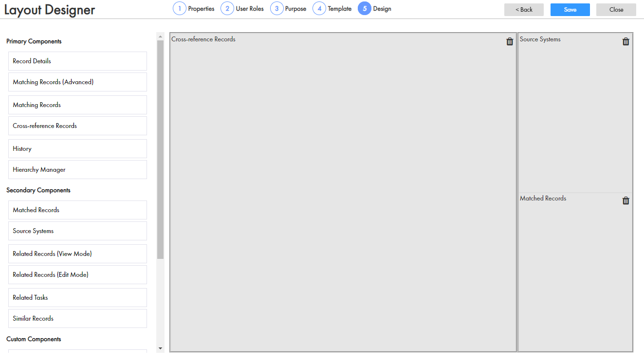644x363 pixels.
Task: Navigate to step 4 Template
Action: (x=332, y=9)
